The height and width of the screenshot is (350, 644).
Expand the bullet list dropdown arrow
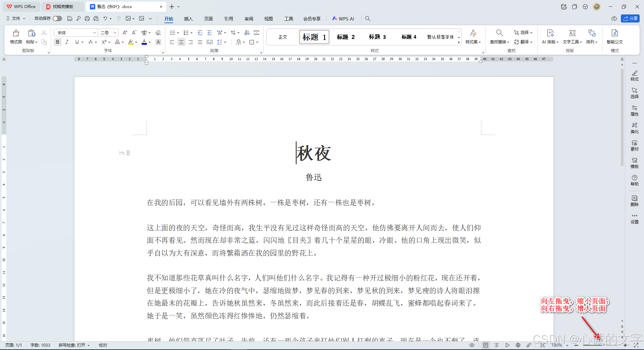coord(178,33)
